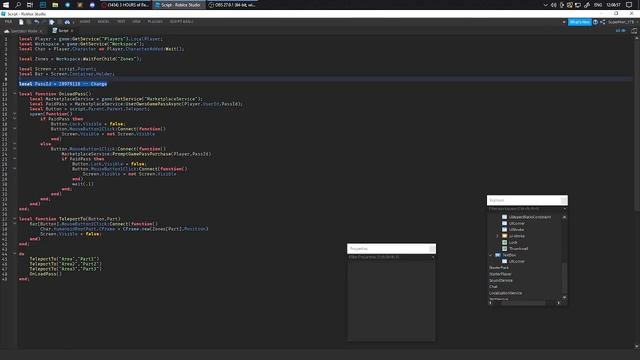Open the MODEL ribbon tab
640x360 pixels.
point(103,22)
